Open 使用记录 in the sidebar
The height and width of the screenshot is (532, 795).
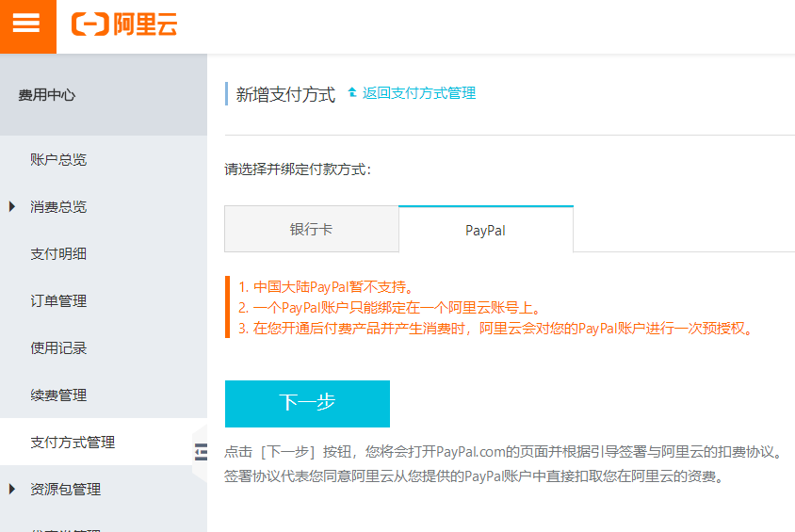point(58,348)
